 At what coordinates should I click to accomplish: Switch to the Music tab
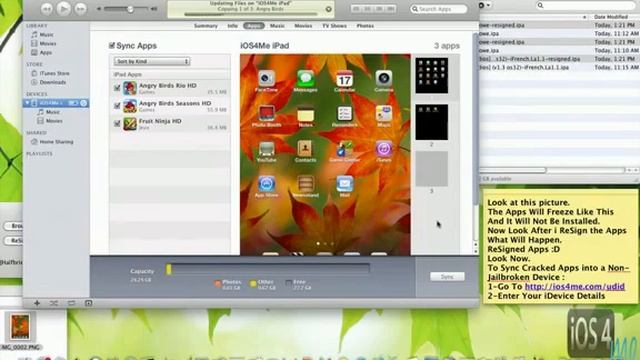coord(277,26)
